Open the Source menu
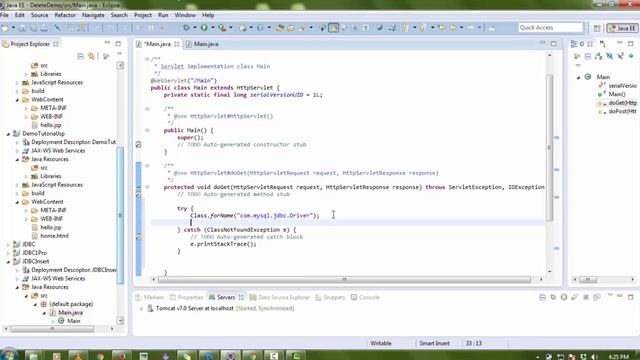 (x=40, y=15)
